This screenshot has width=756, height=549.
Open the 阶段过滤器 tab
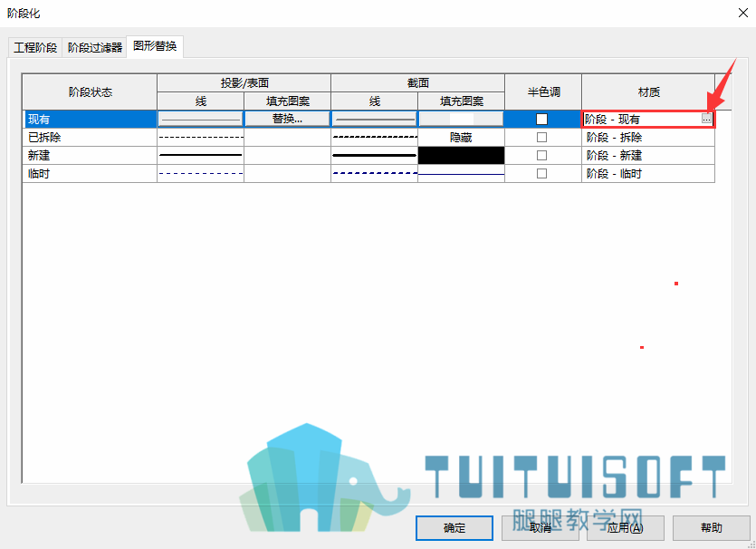[94, 47]
